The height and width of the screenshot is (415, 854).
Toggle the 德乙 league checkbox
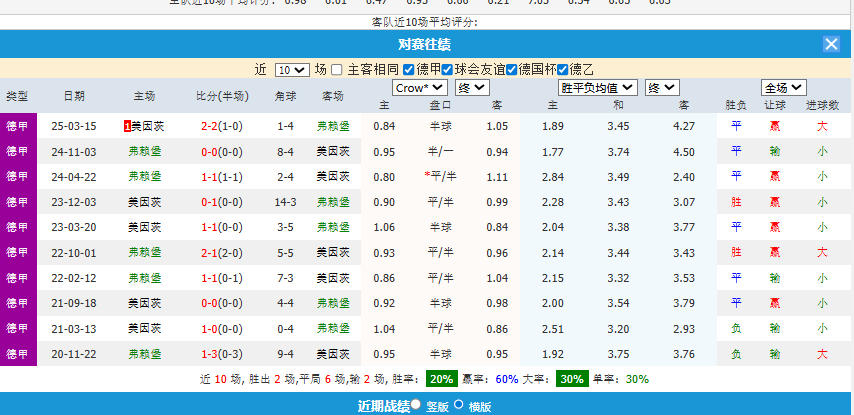[x=562, y=70]
